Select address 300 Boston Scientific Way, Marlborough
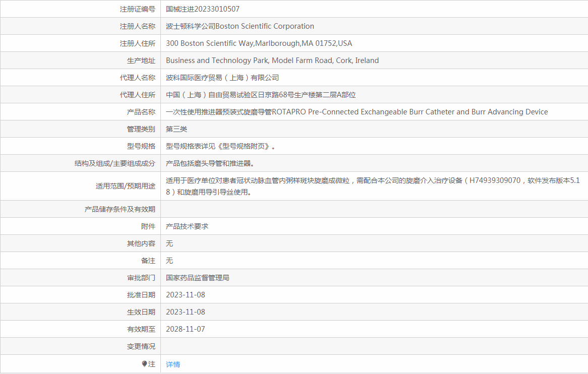This screenshot has height=374, width=588. point(259,43)
